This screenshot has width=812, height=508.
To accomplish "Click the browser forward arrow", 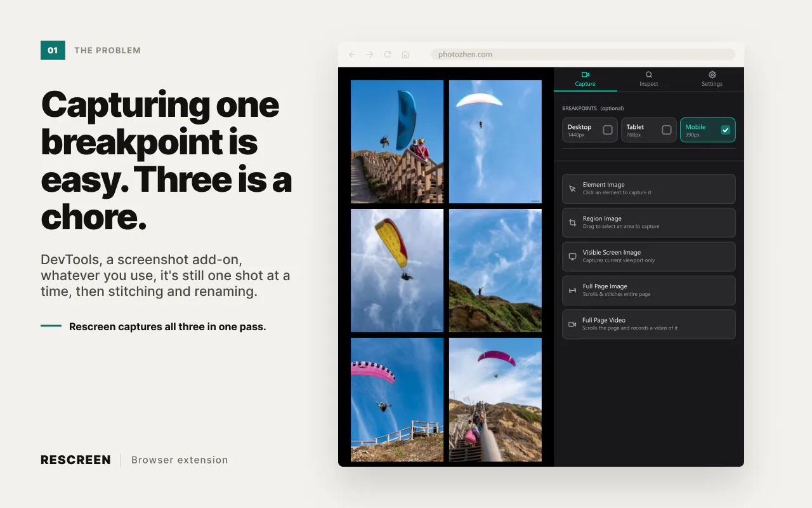I will pos(370,55).
